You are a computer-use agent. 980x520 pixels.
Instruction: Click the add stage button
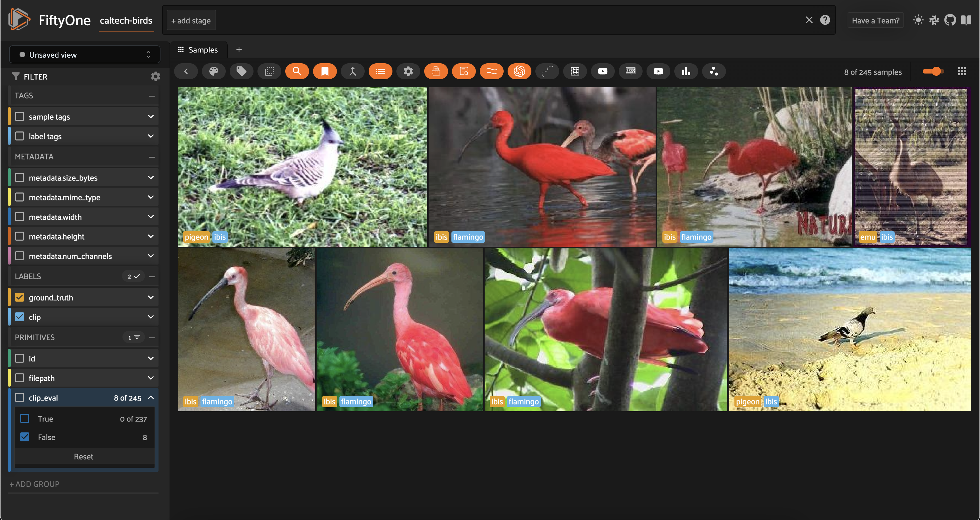[x=191, y=20]
